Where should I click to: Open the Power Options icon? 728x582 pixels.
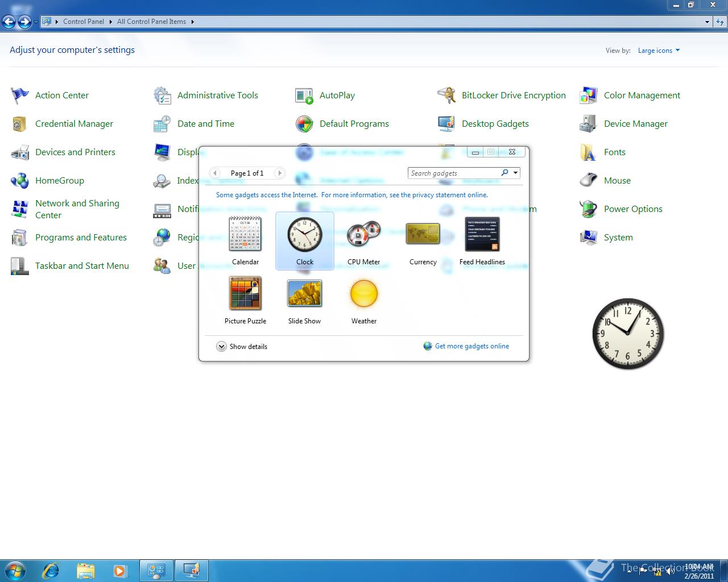click(589, 209)
